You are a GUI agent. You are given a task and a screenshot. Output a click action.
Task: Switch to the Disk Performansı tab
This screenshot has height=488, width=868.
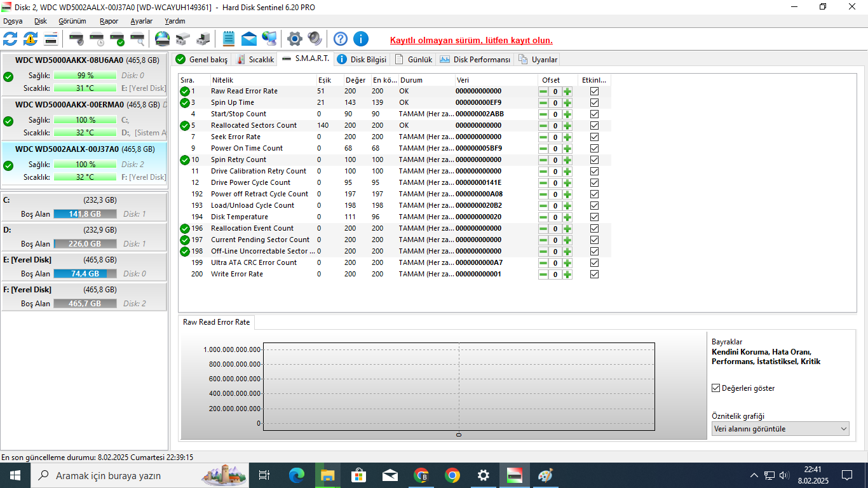click(475, 60)
